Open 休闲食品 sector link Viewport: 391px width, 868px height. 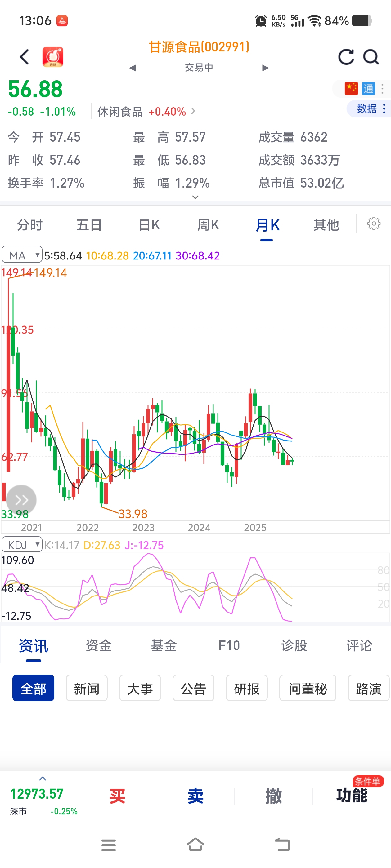tap(146, 112)
